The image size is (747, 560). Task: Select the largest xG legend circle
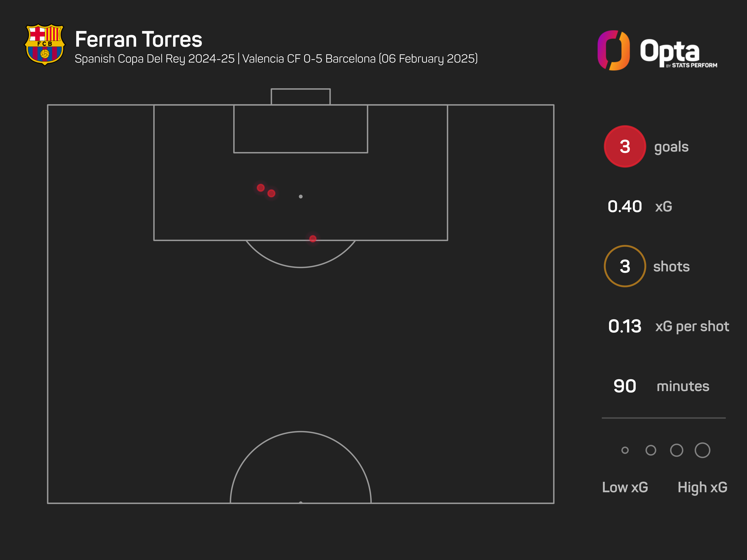tap(702, 450)
